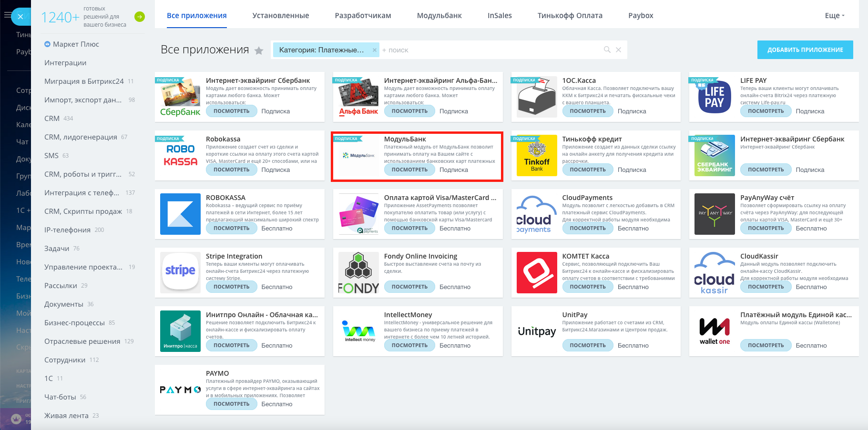This screenshot has width=868, height=430.
Task: Click into the поиск search field
Action: pos(491,50)
